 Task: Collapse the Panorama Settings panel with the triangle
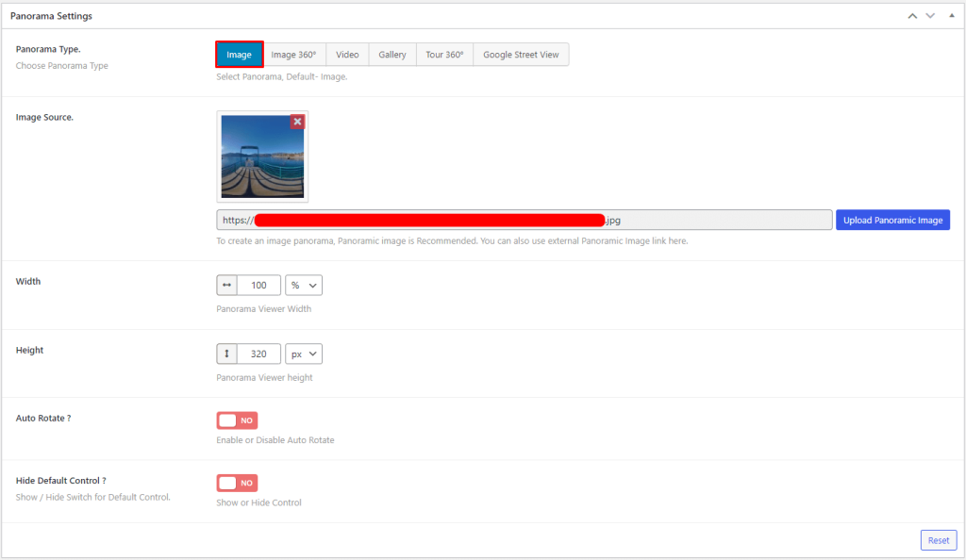coord(952,15)
